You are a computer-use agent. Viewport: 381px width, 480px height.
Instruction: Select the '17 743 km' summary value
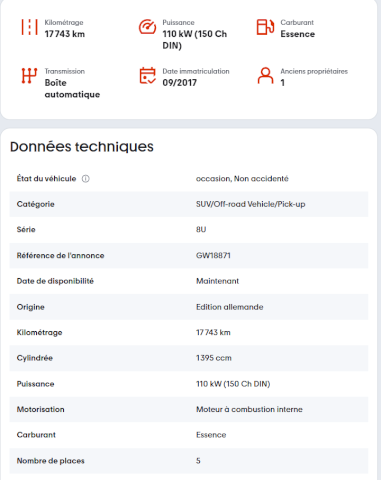click(65, 34)
